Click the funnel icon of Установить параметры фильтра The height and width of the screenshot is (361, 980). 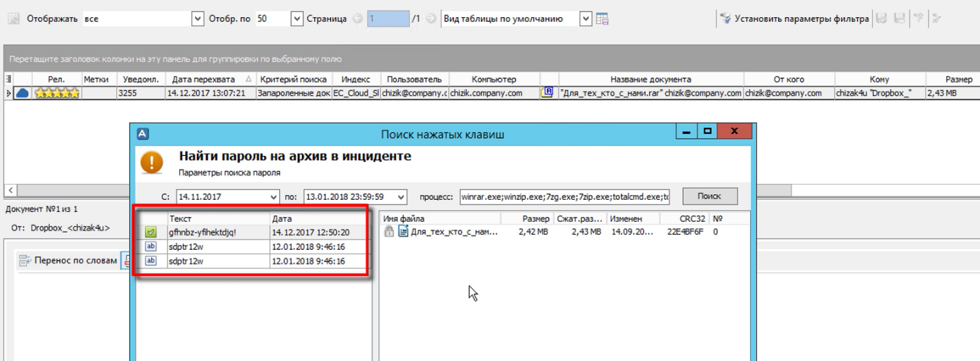point(725,19)
